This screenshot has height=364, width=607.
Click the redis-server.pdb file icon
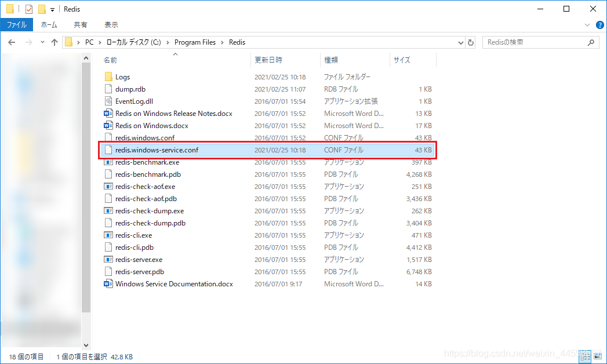108,271
